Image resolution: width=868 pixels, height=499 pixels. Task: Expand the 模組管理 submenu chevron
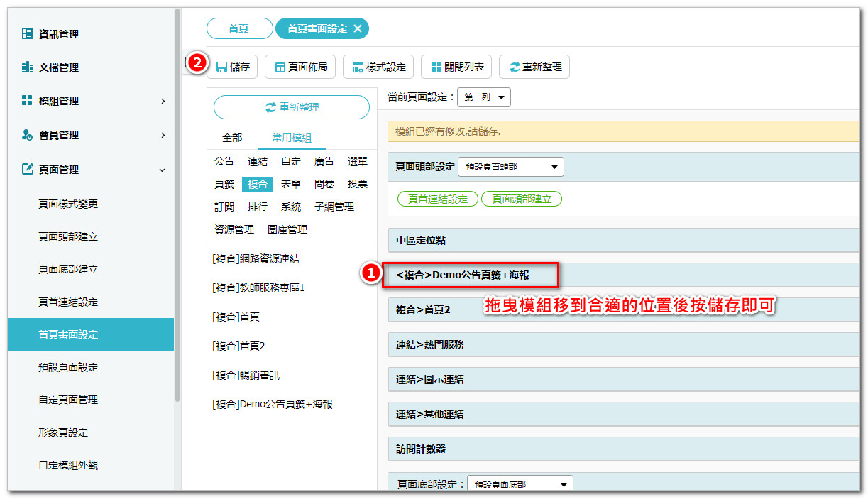(163, 101)
